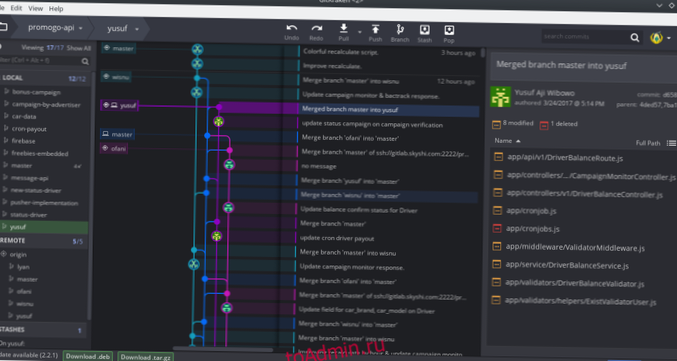The height and width of the screenshot is (361, 677).
Task: Create a branch with Branch icon
Action: [x=400, y=29]
